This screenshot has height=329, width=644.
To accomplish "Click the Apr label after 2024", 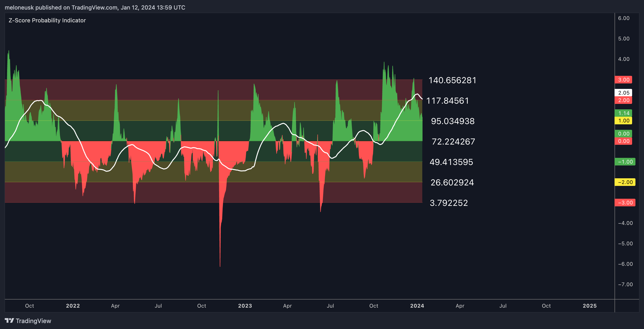I will click(460, 306).
